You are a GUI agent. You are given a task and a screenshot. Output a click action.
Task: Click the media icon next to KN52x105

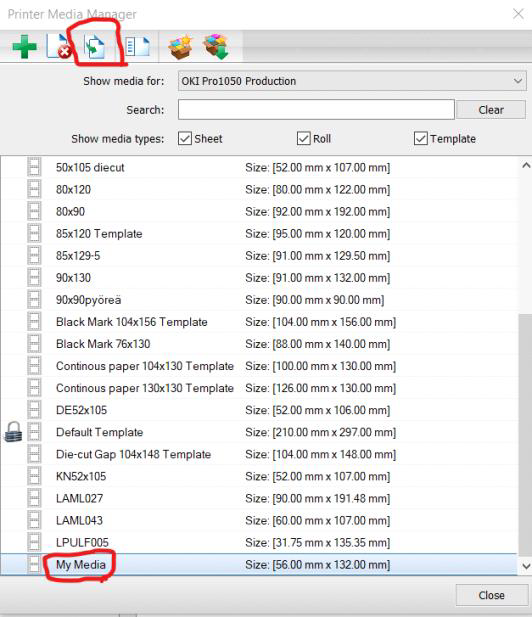tap(34, 475)
